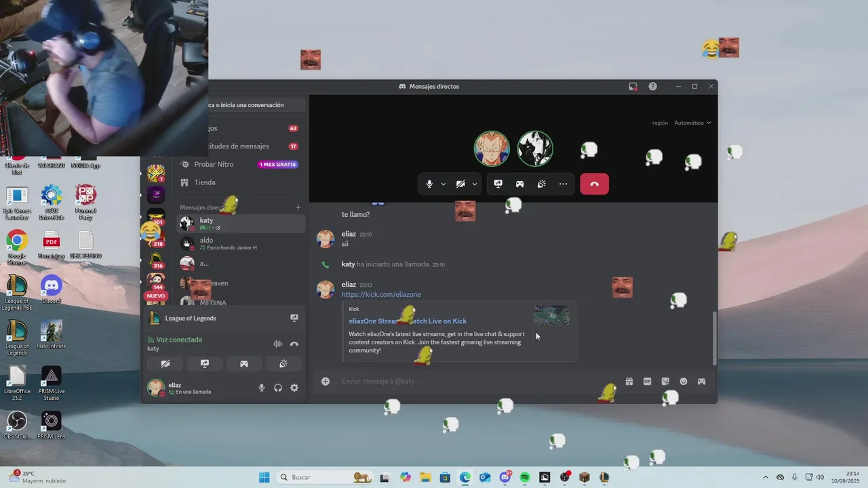Open the Help question mark icon
Viewport: 868px width, 488px height.
click(x=652, y=86)
